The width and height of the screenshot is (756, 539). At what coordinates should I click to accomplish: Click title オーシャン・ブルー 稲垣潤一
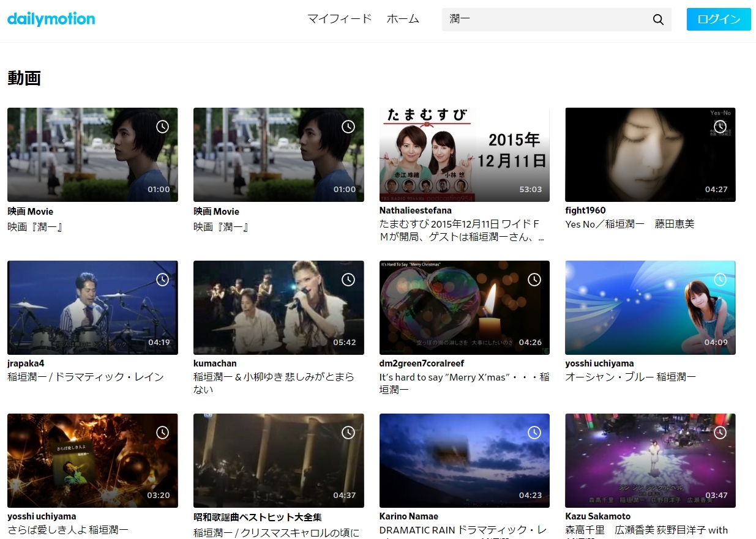pyautogui.click(x=631, y=377)
